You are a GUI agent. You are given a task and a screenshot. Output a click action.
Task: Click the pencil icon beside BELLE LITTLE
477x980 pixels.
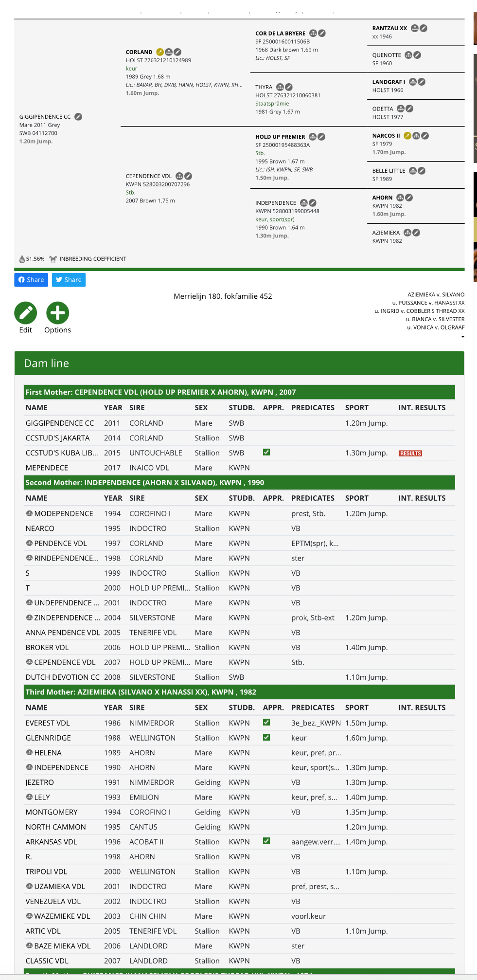[422, 170]
